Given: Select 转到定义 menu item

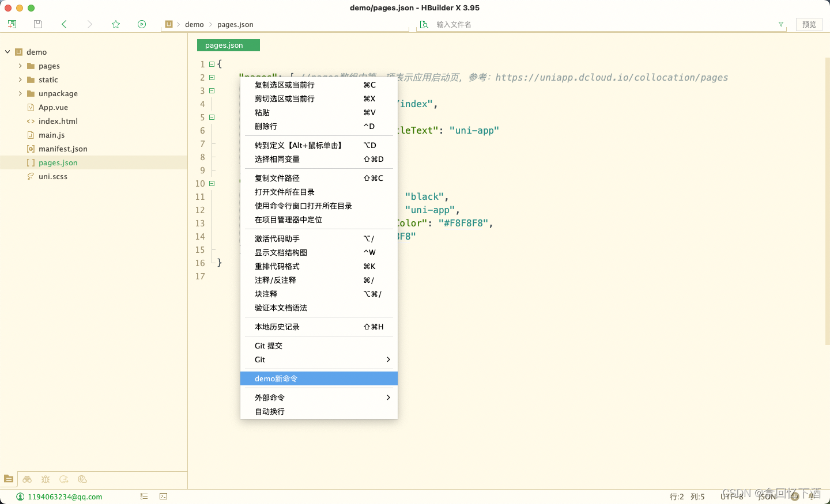Looking at the screenshot, I should pyautogui.click(x=319, y=145).
